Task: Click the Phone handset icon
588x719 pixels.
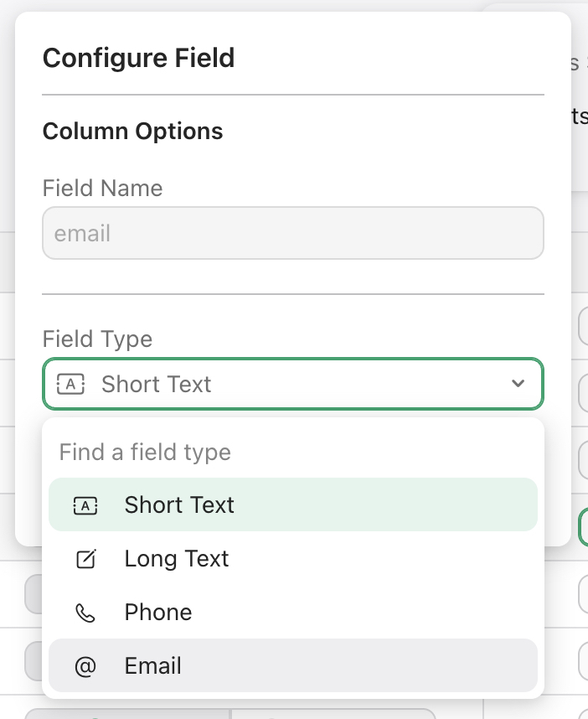Action: [x=85, y=613]
